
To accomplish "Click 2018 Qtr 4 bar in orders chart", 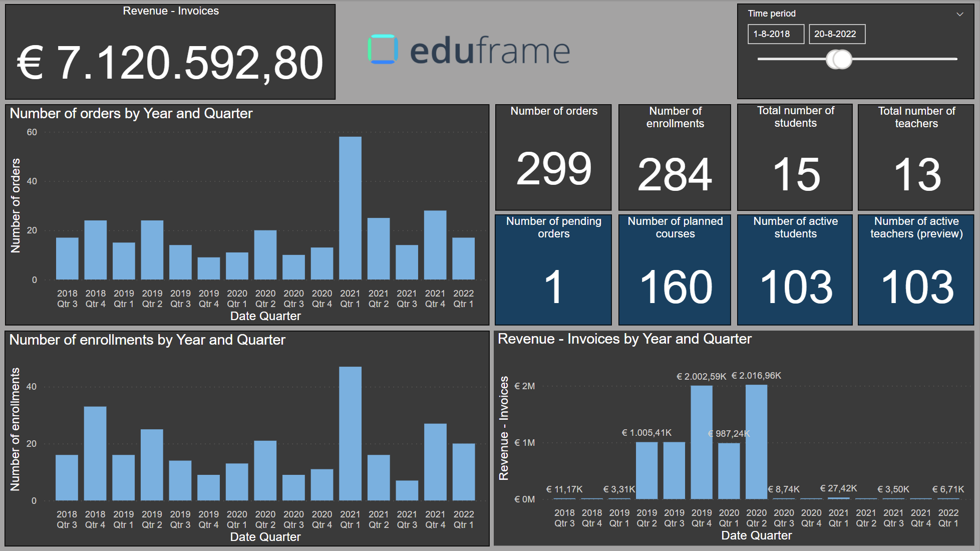I will (96, 250).
